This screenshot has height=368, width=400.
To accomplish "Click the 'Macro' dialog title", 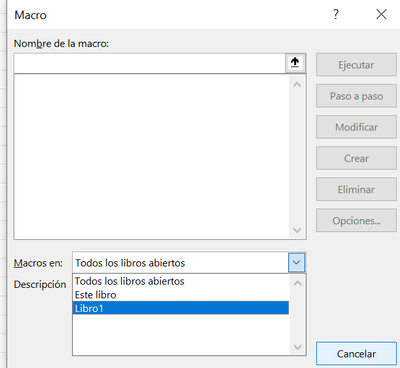I will point(31,15).
